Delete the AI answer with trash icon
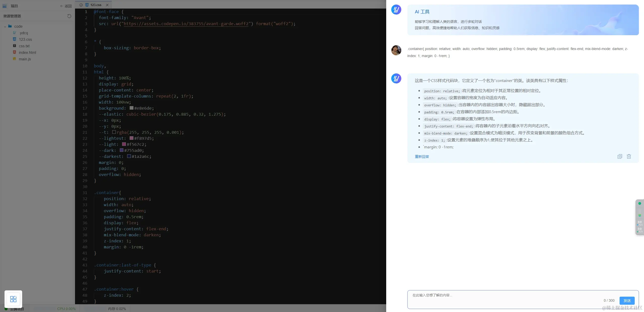 (629, 156)
